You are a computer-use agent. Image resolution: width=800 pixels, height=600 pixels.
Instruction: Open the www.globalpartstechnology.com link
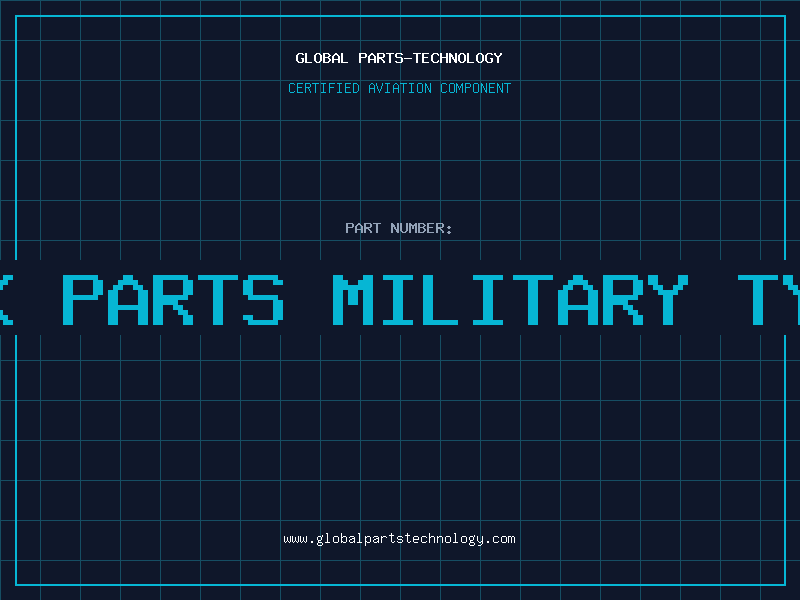point(399,539)
